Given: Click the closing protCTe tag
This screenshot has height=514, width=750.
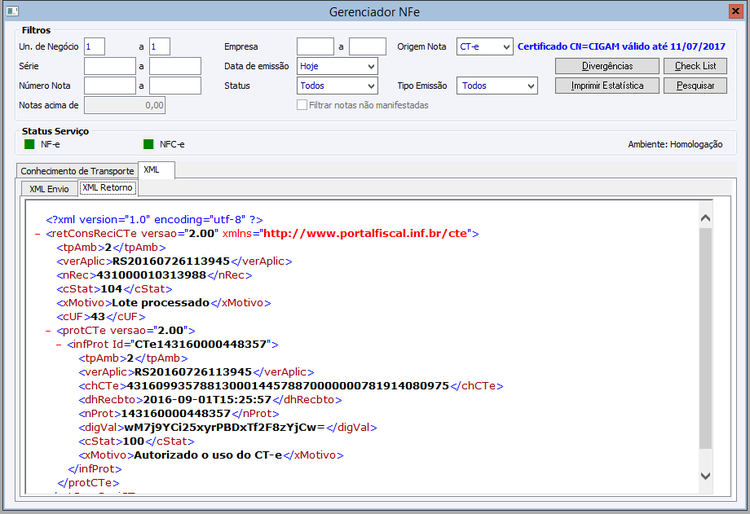Looking at the screenshot, I should pos(88,483).
